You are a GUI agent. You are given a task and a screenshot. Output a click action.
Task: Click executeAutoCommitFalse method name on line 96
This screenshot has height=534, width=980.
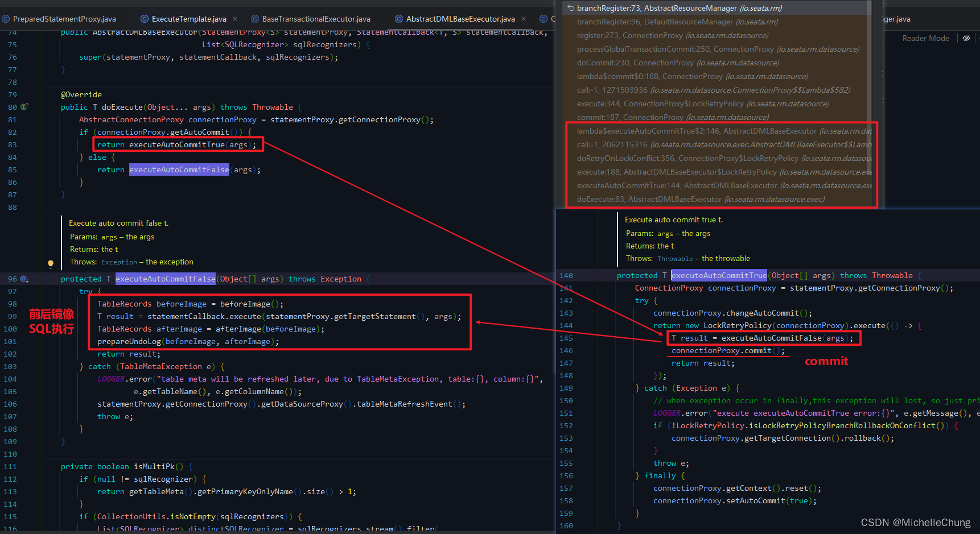tap(166, 279)
